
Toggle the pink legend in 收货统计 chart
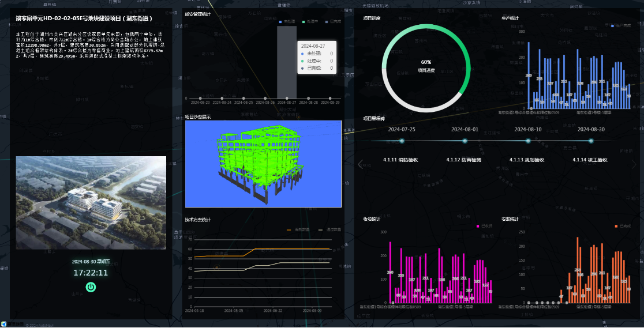(484, 227)
